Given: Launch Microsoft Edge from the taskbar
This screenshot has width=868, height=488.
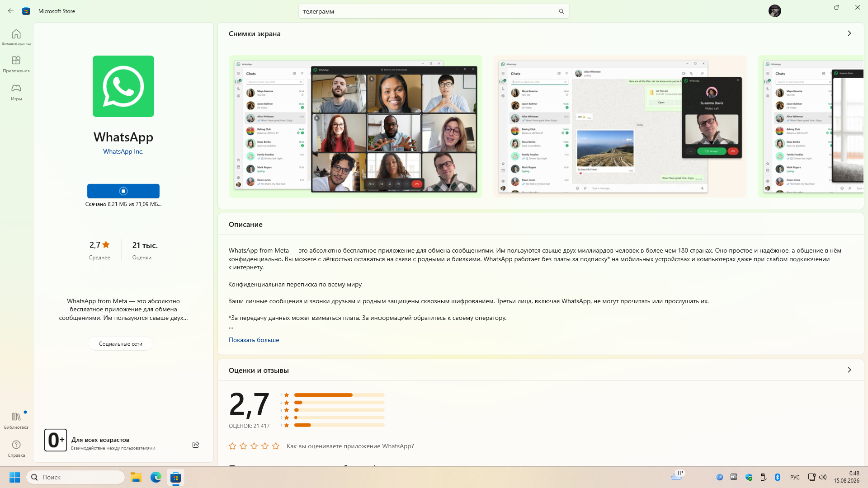Looking at the screenshot, I should pos(156,477).
